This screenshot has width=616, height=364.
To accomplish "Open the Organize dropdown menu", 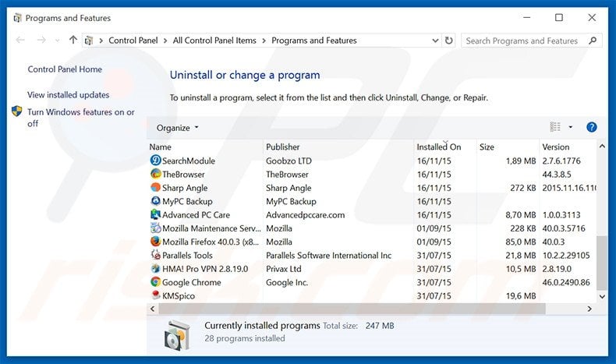I will 178,128.
